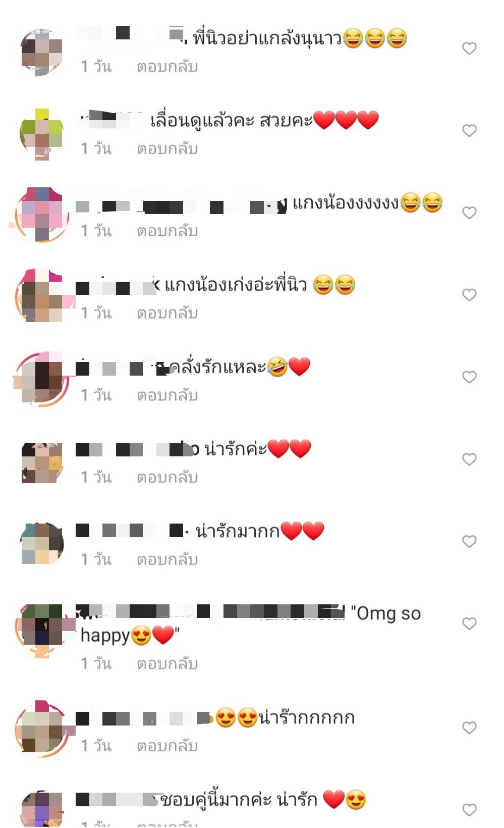Reply to the 'แกงน้องงงงงง' comment
504x828 pixels.
click(x=167, y=231)
